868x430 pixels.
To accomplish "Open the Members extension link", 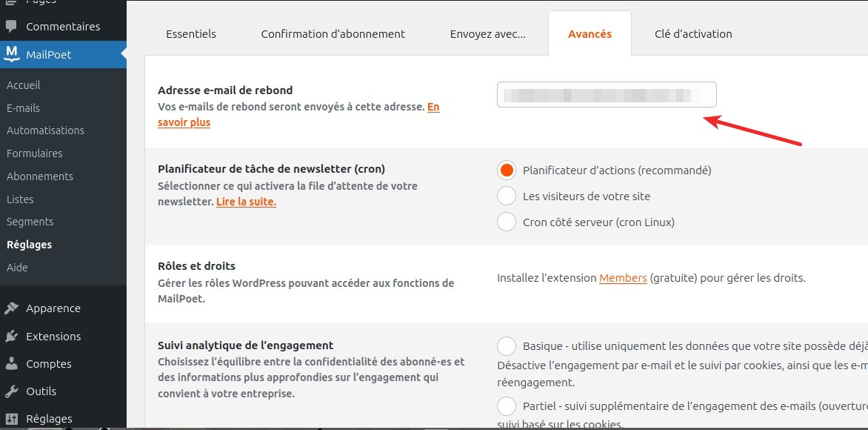I will pos(623,278).
